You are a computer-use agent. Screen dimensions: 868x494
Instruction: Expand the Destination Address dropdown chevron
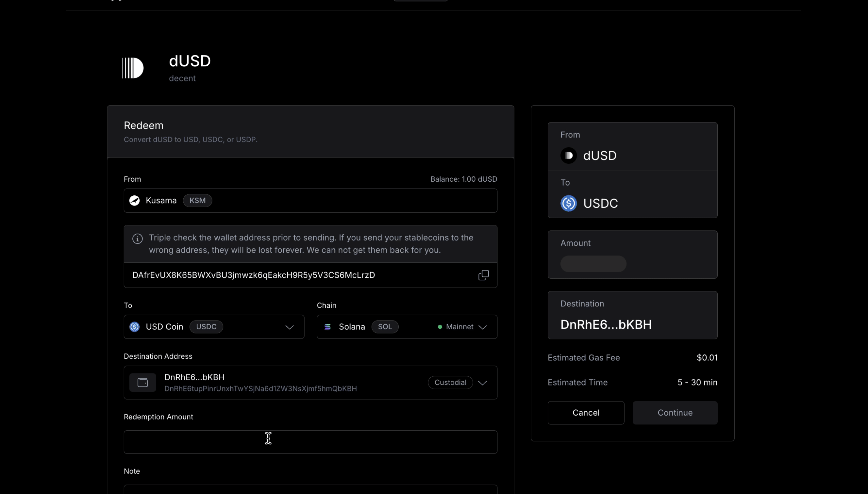click(x=482, y=383)
